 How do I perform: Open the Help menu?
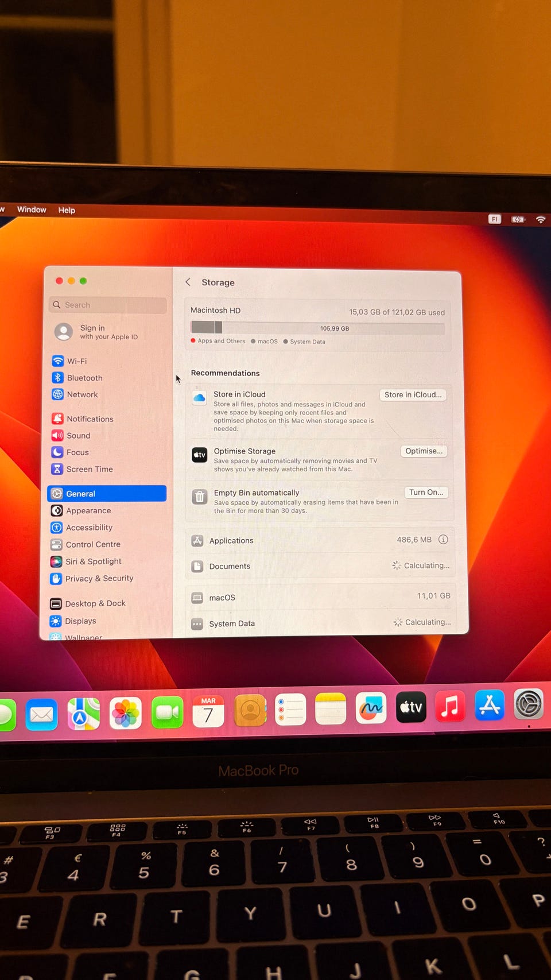pyautogui.click(x=67, y=210)
